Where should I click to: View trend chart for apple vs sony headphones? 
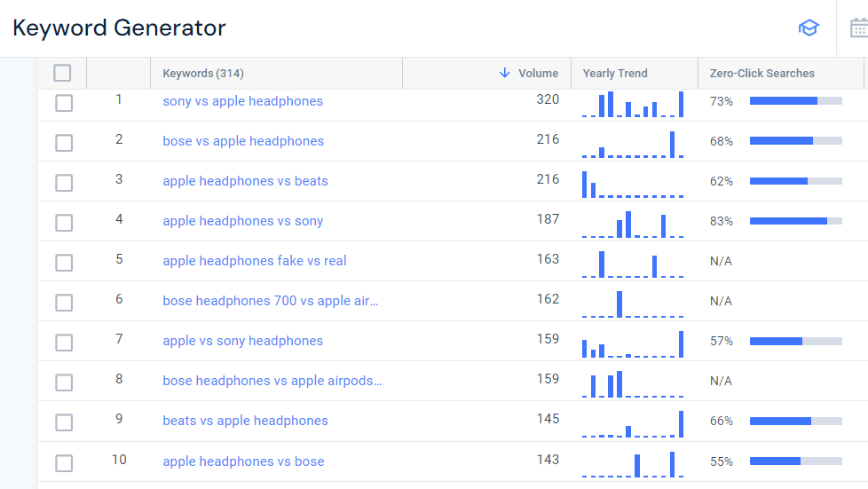coord(633,343)
